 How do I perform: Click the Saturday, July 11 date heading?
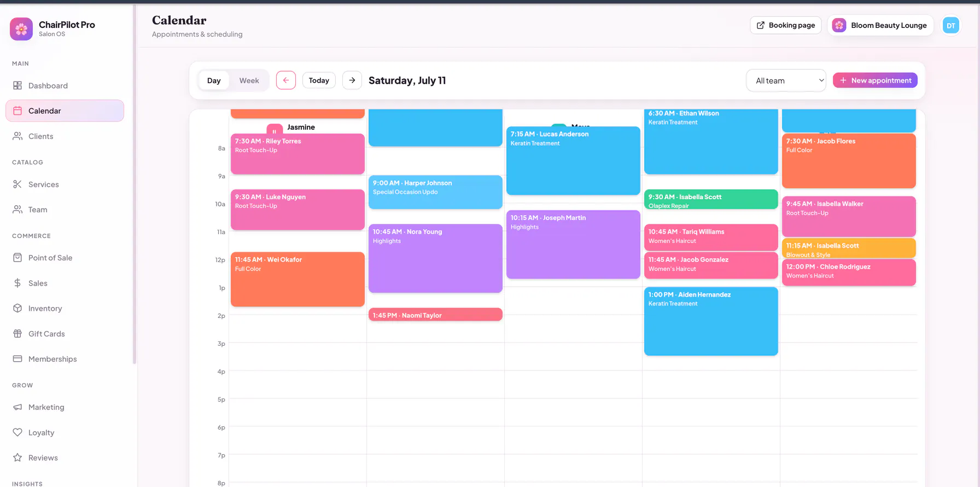click(x=407, y=80)
